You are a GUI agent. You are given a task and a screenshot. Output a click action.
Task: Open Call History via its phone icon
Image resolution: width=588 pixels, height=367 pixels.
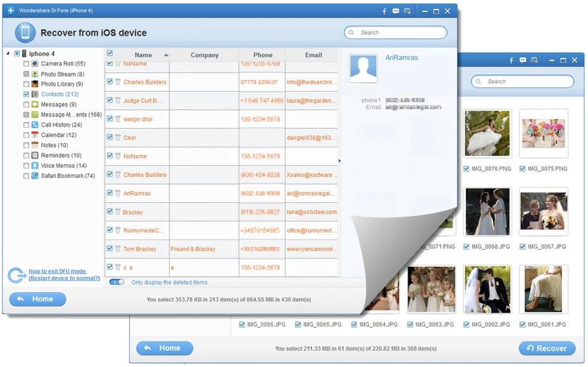click(x=35, y=125)
